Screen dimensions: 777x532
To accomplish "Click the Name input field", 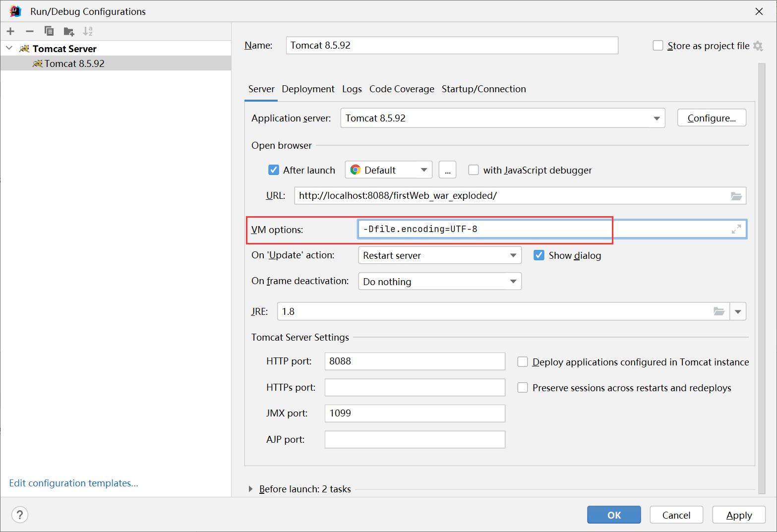I will tap(452, 45).
